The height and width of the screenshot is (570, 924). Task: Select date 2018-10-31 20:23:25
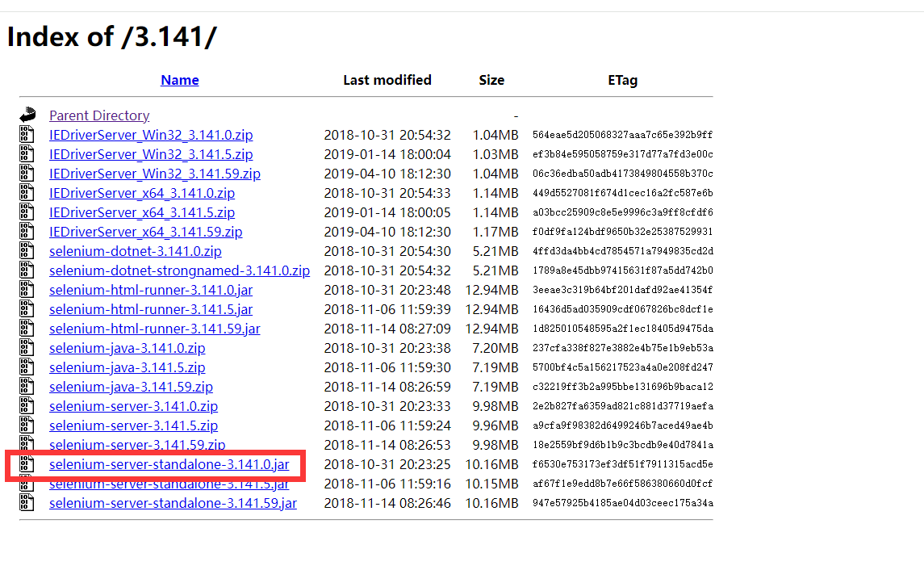coord(387,465)
